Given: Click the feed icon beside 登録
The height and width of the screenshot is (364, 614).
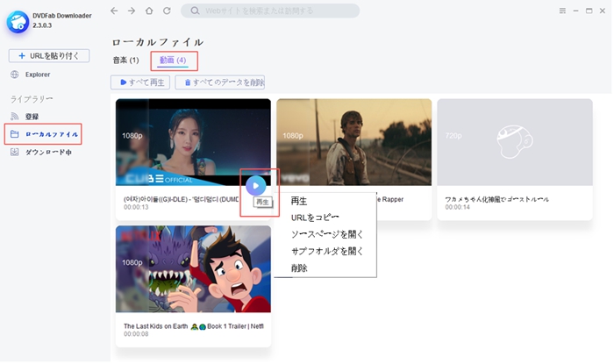Looking at the screenshot, I should 15,117.
